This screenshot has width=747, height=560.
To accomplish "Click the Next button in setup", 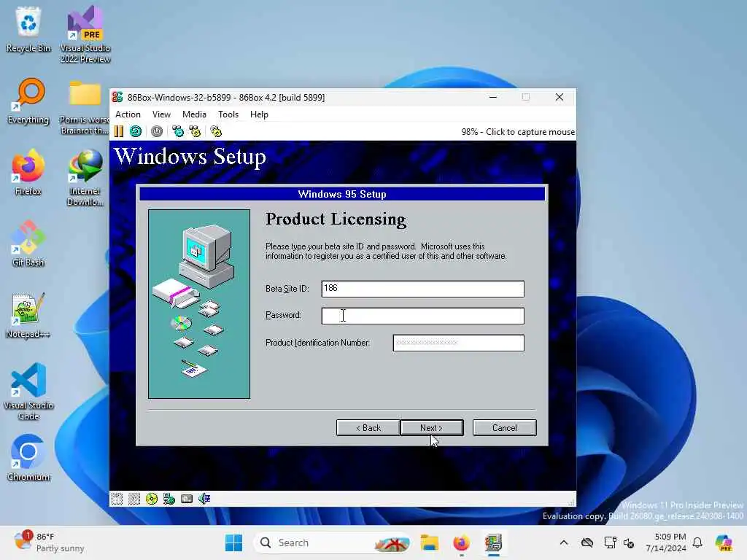I will click(432, 427).
